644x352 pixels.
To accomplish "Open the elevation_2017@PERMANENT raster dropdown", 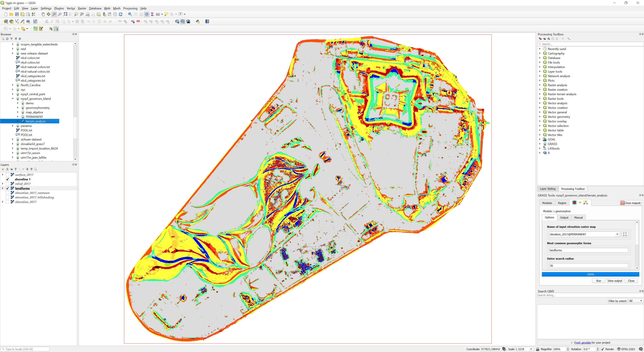I will [x=617, y=234].
